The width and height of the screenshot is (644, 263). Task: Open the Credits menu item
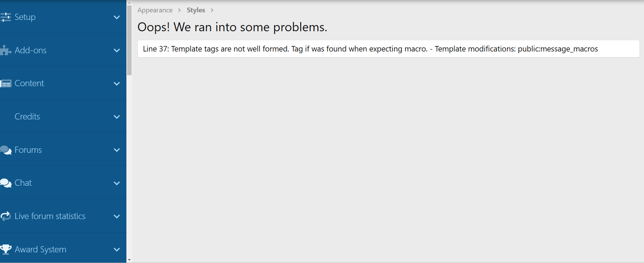27,117
